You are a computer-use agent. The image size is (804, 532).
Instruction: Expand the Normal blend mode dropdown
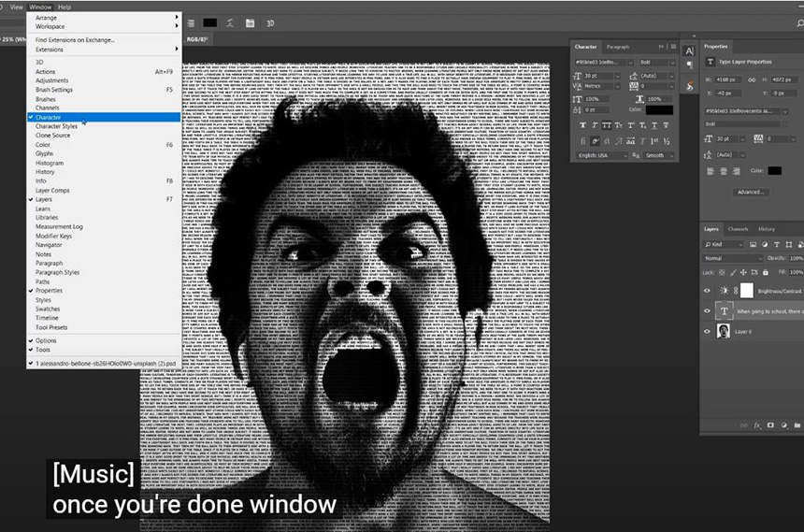coord(731,257)
